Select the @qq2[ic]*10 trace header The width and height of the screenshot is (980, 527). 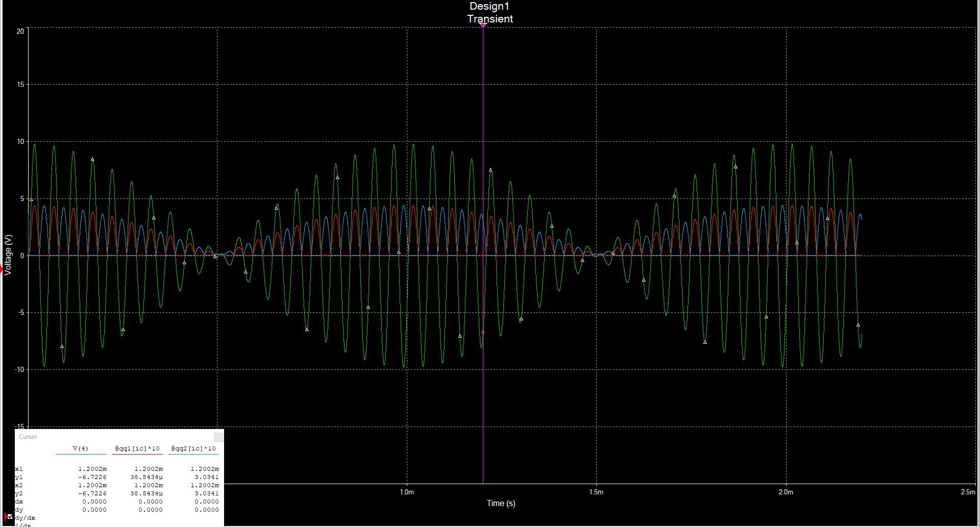click(193, 449)
